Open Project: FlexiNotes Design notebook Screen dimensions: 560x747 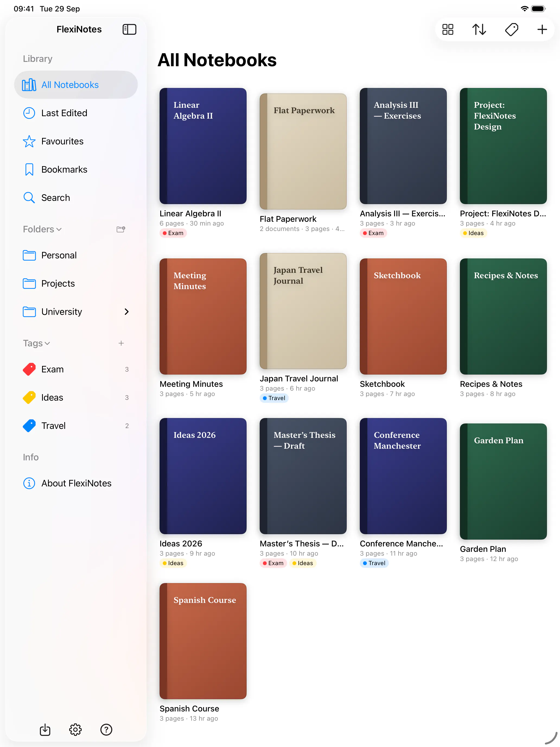pos(503,146)
